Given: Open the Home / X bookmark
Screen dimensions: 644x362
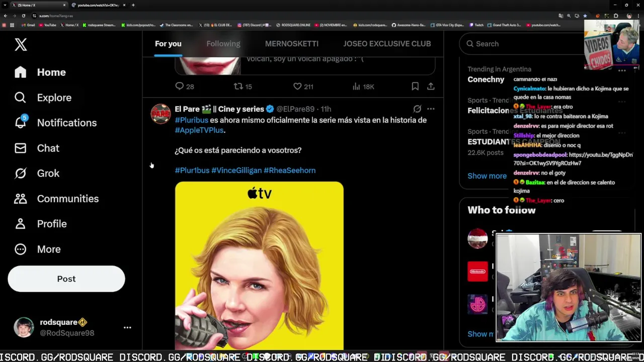Looking at the screenshot, I should (69, 25).
